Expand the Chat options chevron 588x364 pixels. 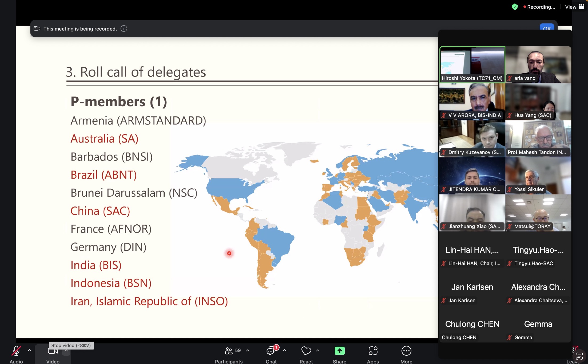point(284,350)
